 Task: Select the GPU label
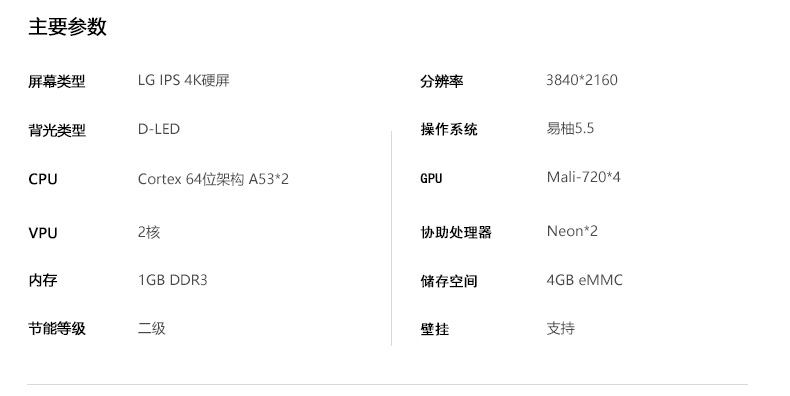431,178
